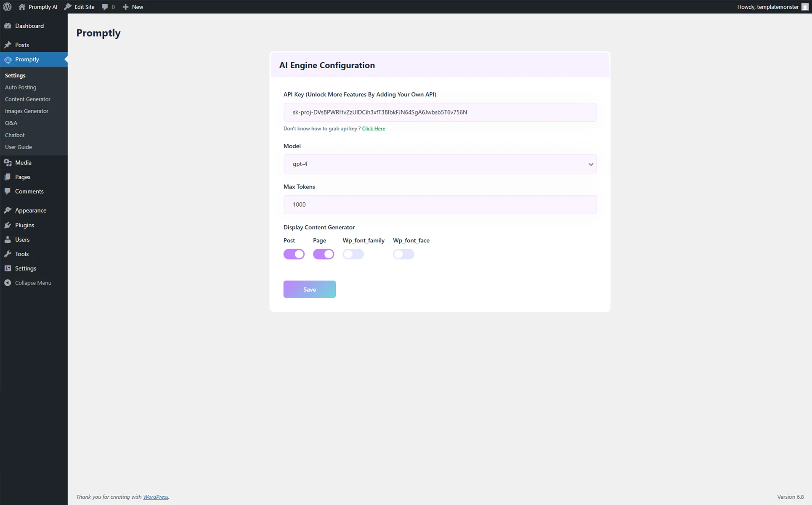Screen dimensions: 812x505
Task: Open Q&A submenu item
Action: 11,123
